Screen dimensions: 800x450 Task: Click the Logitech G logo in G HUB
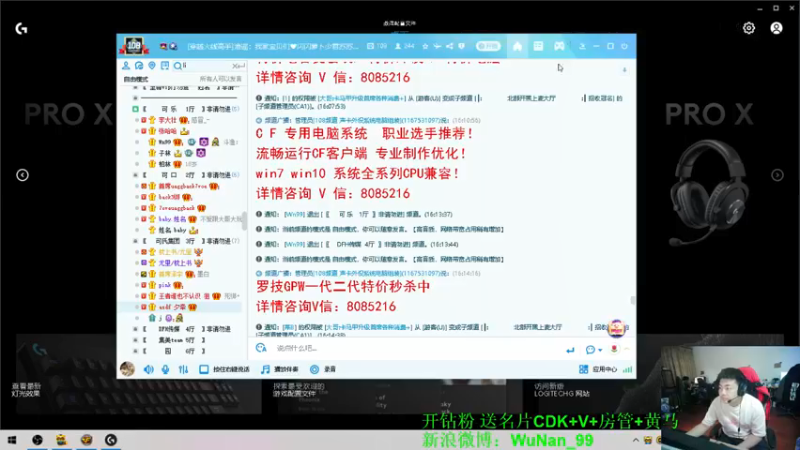coord(21,29)
